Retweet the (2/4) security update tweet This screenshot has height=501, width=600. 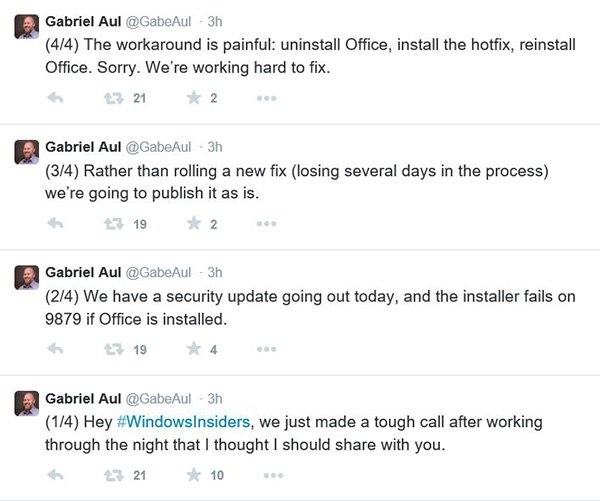(114, 349)
